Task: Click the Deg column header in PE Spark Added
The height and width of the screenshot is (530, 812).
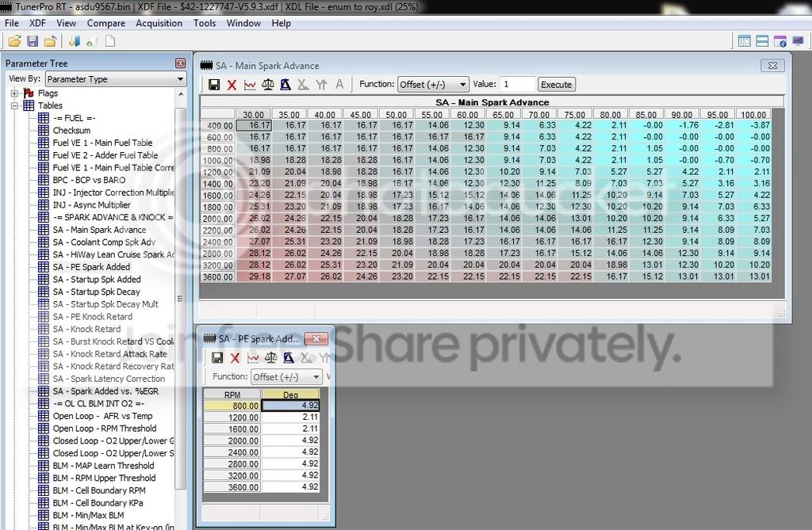Action: [290, 395]
